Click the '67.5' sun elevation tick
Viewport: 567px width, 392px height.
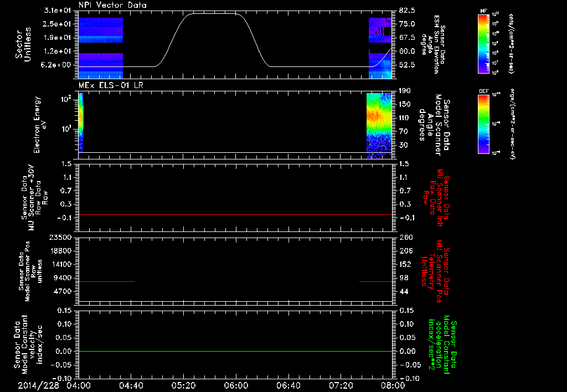(x=407, y=38)
